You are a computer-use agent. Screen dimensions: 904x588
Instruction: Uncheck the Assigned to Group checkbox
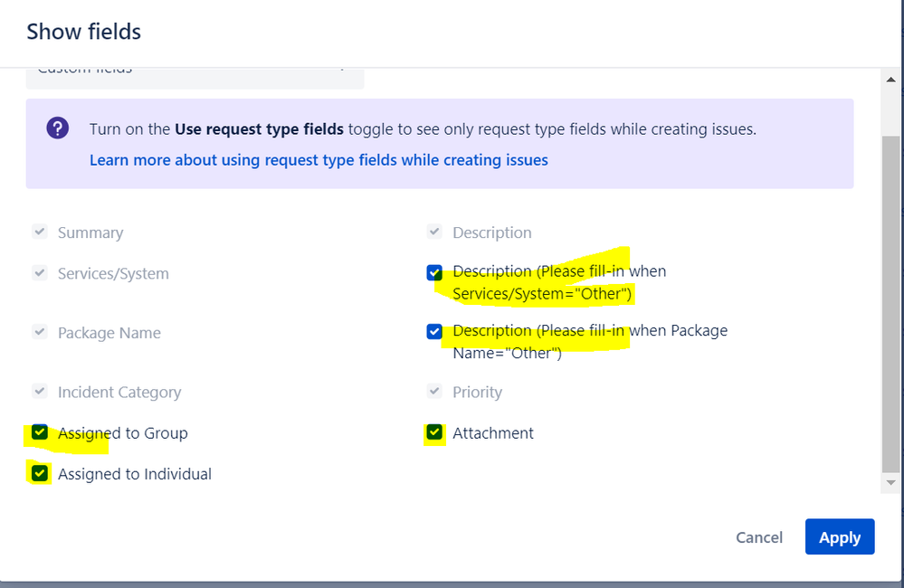tap(40, 432)
